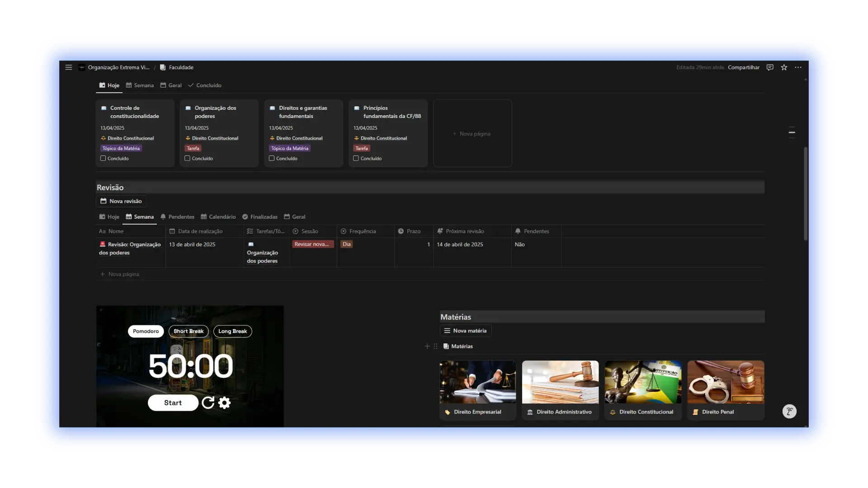Open Pomodoro timer settings gear

pyautogui.click(x=225, y=403)
